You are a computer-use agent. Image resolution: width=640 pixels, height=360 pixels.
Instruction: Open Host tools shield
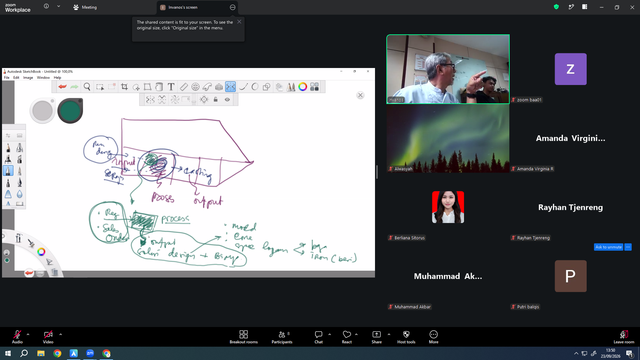pos(406,337)
